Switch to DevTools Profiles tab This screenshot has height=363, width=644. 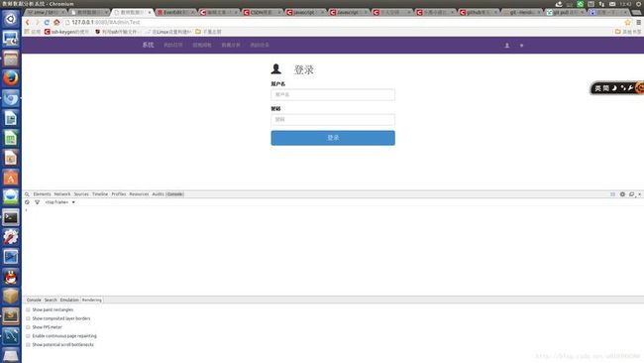tap(119, 194)
